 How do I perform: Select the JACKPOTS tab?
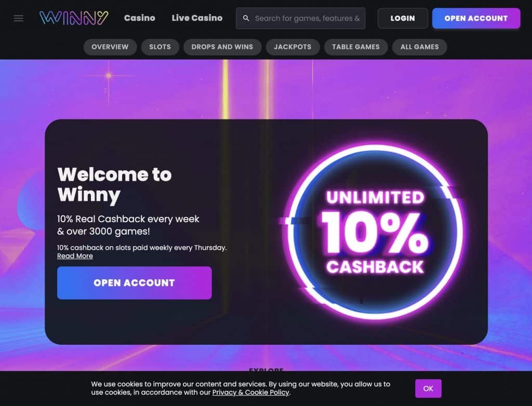click(x=292, y=47)
